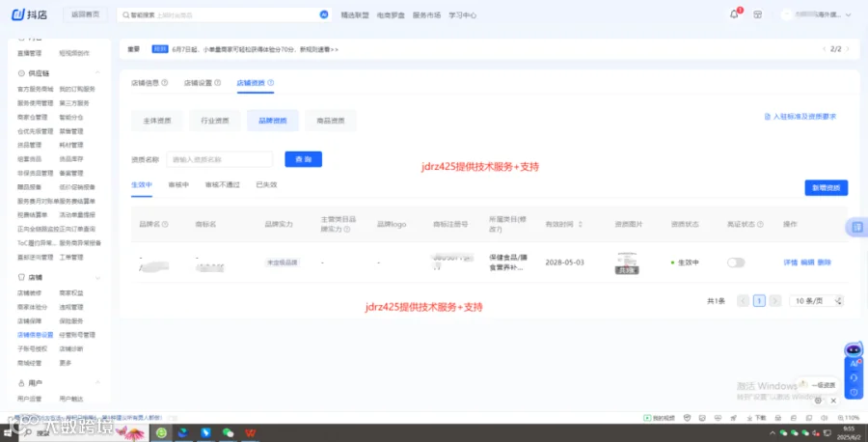The width and height of the screenshot is (868, 442).
Task: Click 下载 in the browser status bar
Action: 756,418
